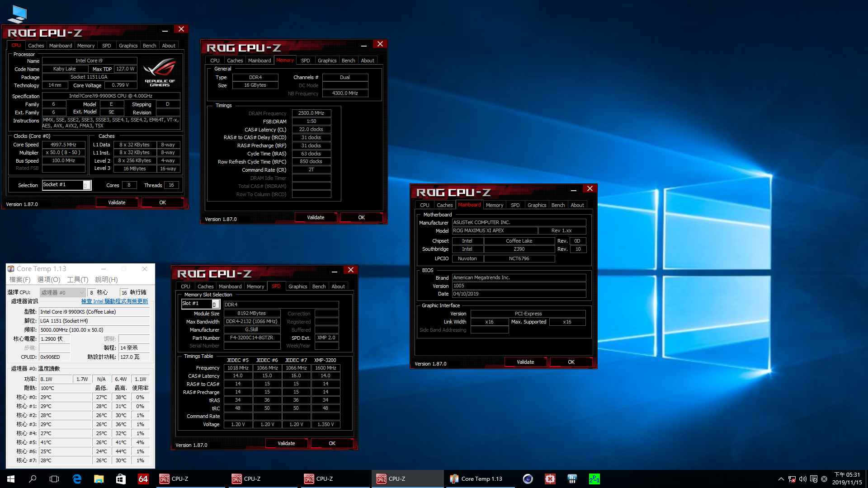The image size is (868, 488).
Task: Click the Intel Core i9 9900KS model field
Action: tap(94, 312)
